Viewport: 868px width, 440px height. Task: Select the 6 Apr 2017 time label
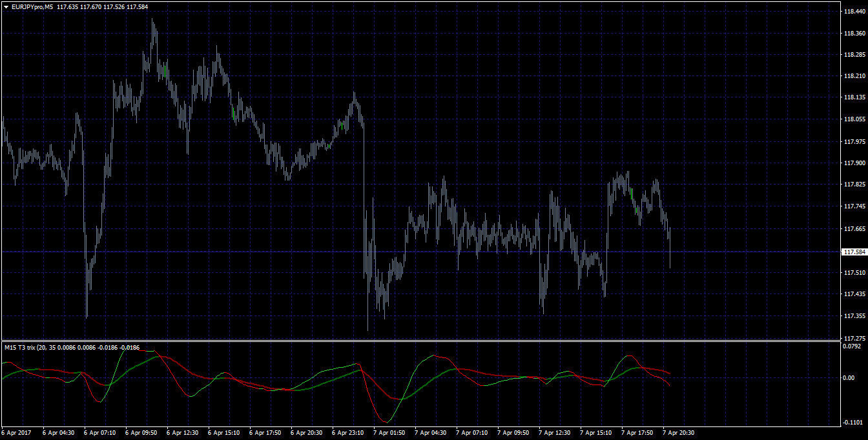tap(16, 433)
